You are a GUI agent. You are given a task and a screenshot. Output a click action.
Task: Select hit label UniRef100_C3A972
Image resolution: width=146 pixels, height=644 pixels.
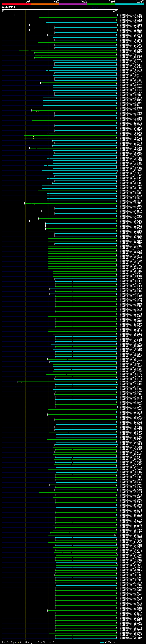(131, 309)
